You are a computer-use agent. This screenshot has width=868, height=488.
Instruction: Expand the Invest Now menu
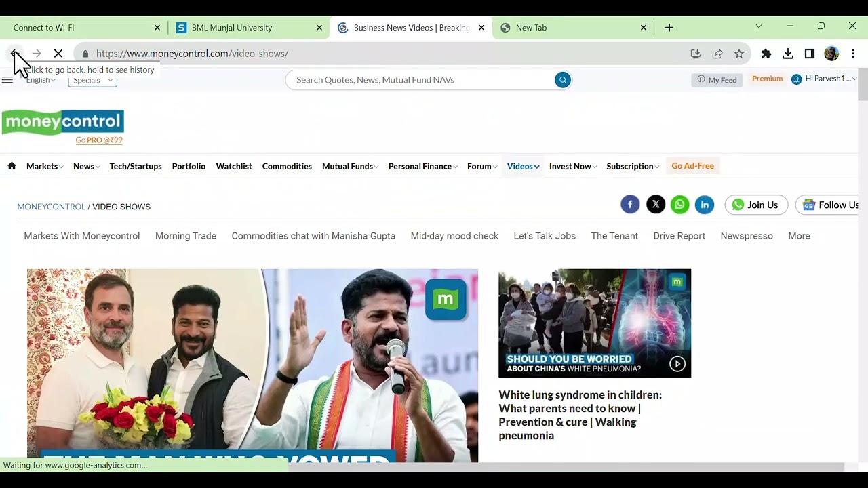pyautogui.click(x=573, y=166)
